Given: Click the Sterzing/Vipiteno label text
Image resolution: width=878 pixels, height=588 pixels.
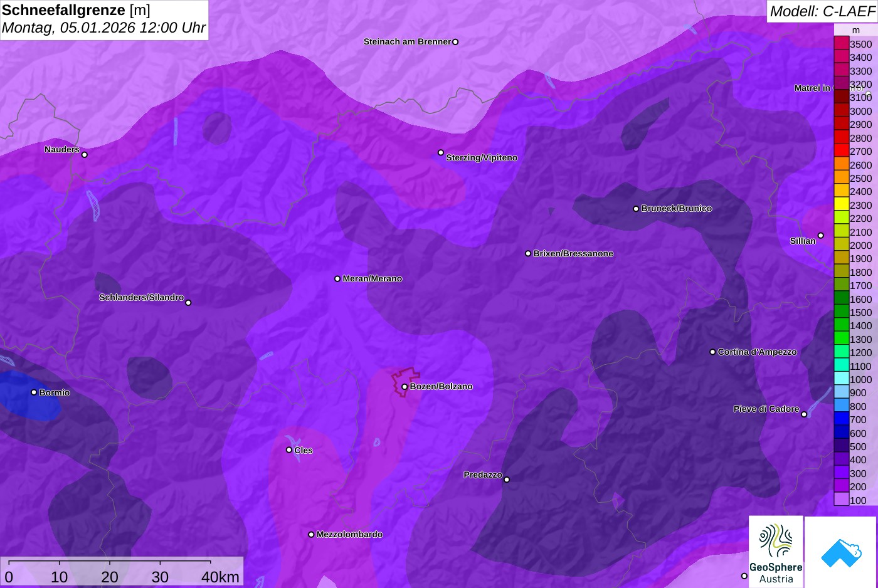Looking at the screenshot, I should 482,158.
